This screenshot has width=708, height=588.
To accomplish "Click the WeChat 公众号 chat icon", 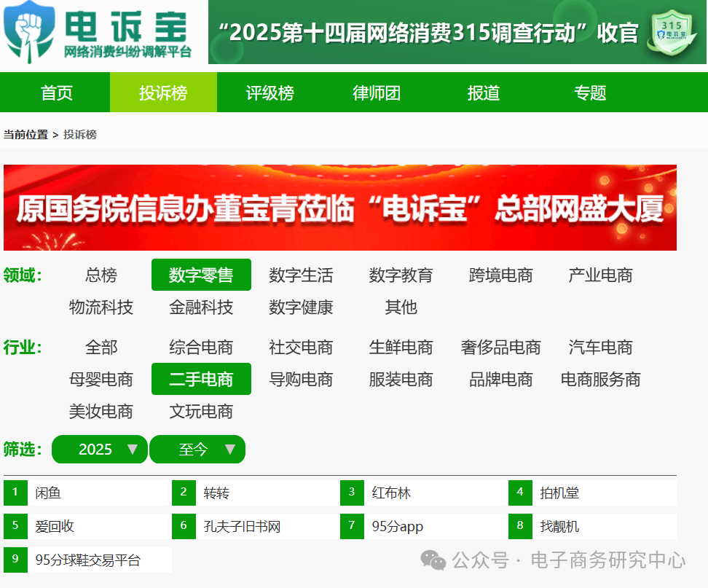I will point(435,561).
